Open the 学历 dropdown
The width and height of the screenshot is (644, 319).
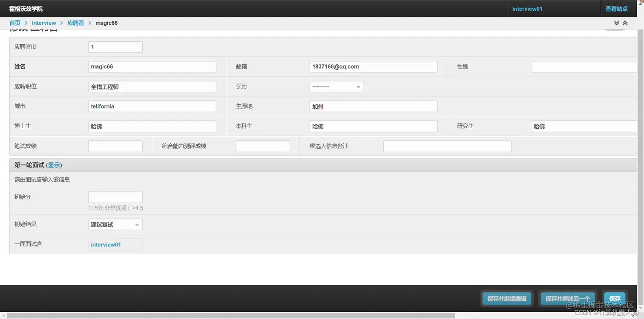336,86
